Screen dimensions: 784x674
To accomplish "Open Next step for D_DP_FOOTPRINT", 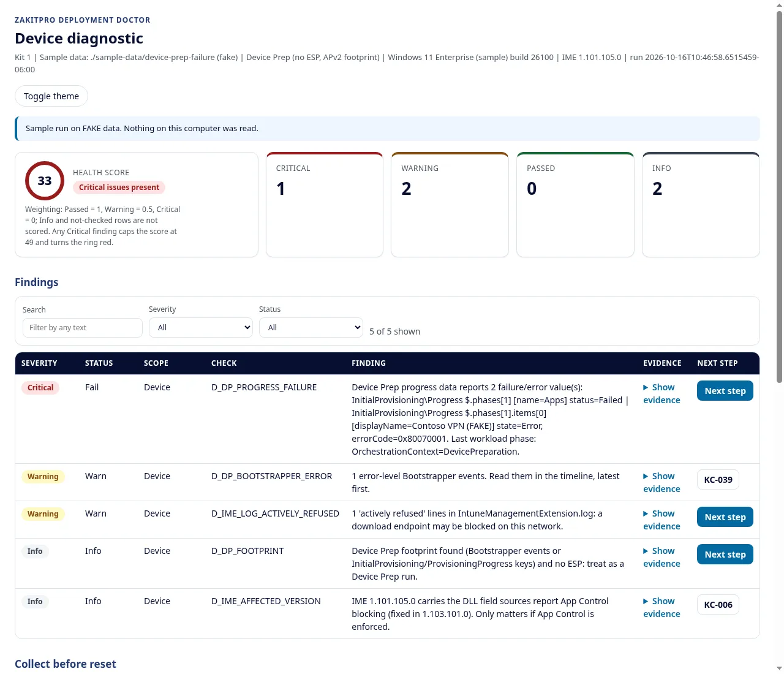I will point(725,555).
